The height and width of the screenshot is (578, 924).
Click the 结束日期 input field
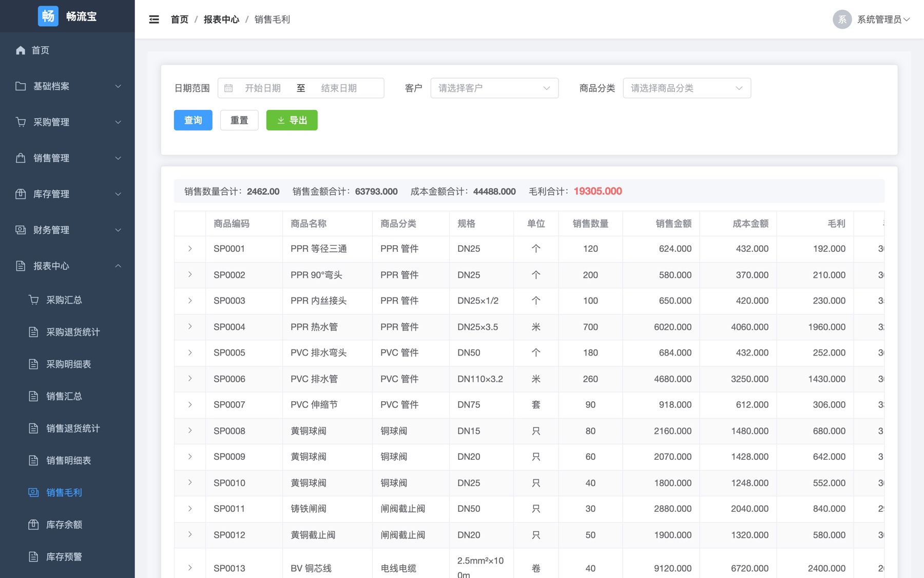(x=339, y=88)
